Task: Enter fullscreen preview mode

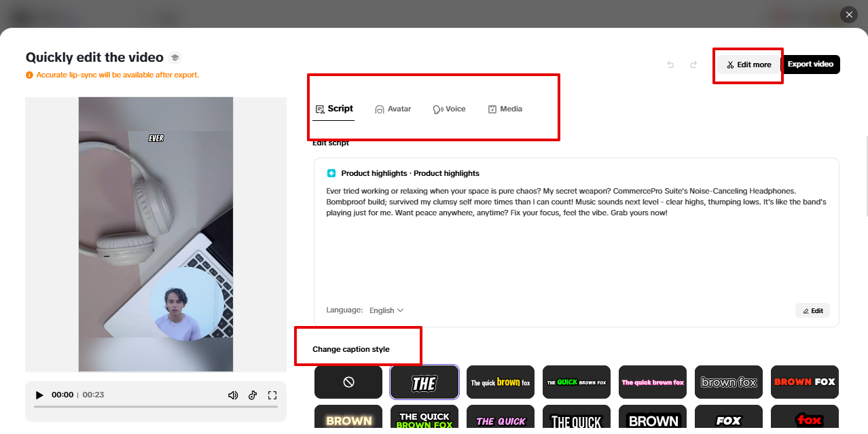Action: [x=272, y=395]
